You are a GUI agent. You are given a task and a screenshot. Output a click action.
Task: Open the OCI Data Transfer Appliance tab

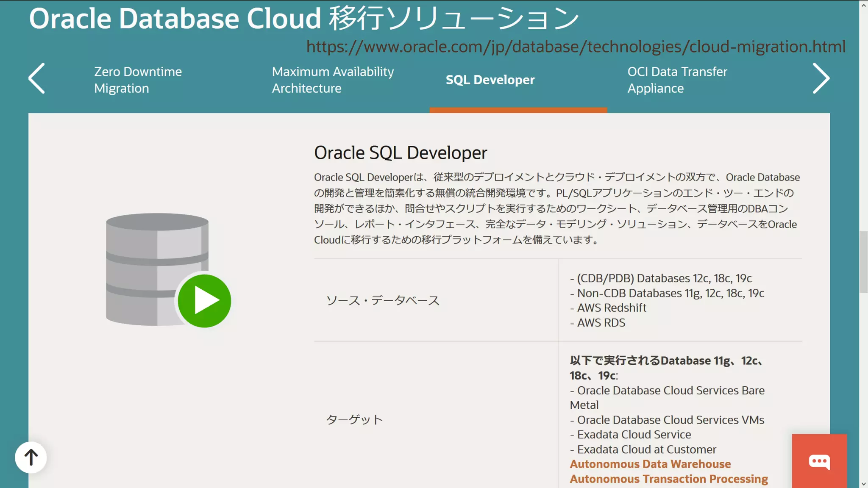pos(677,80)
